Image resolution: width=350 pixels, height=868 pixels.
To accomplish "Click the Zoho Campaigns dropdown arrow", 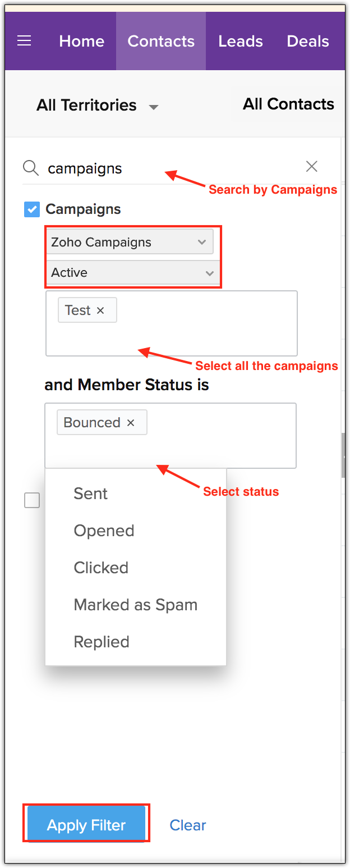I will 202,242.
